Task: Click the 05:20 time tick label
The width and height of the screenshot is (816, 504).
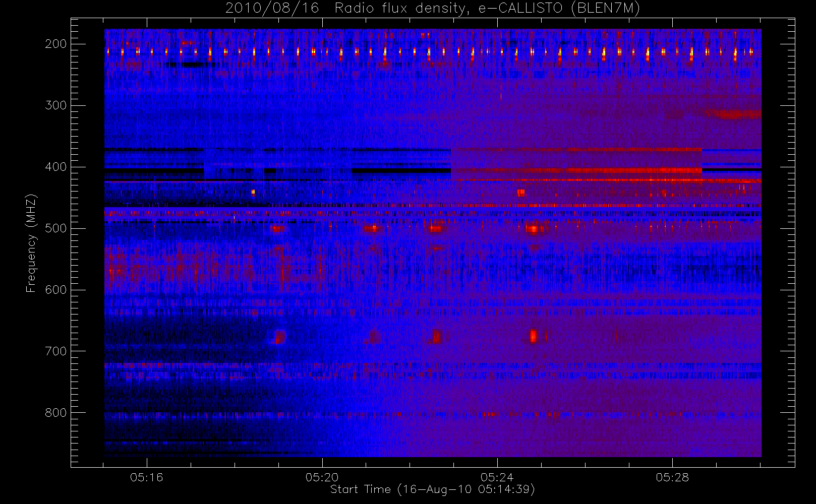Action: tap(322, 477)
